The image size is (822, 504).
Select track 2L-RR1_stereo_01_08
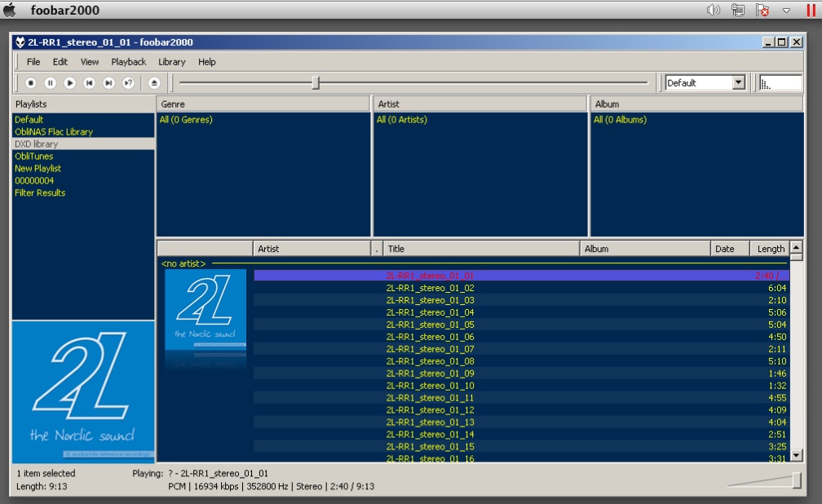(x=521, y=360)
